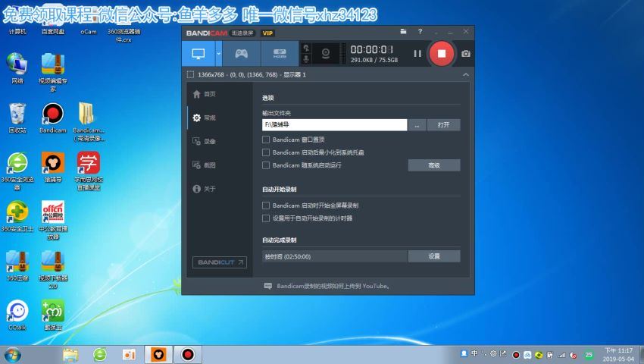Click the 中 input method tray indicator
This screenshot has height=364, width=644.
click(474, 353)
